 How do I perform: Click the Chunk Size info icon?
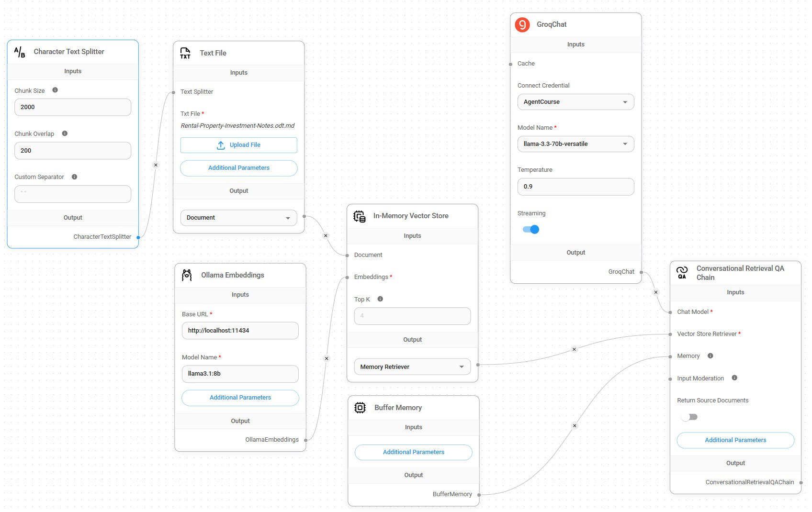pyautogui.click(x=55, y=90)
